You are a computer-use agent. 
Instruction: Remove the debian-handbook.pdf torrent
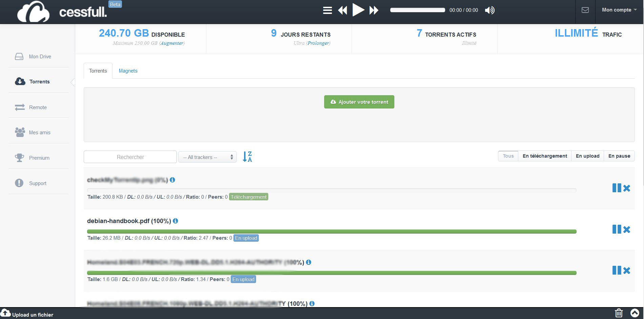[627, 230]
